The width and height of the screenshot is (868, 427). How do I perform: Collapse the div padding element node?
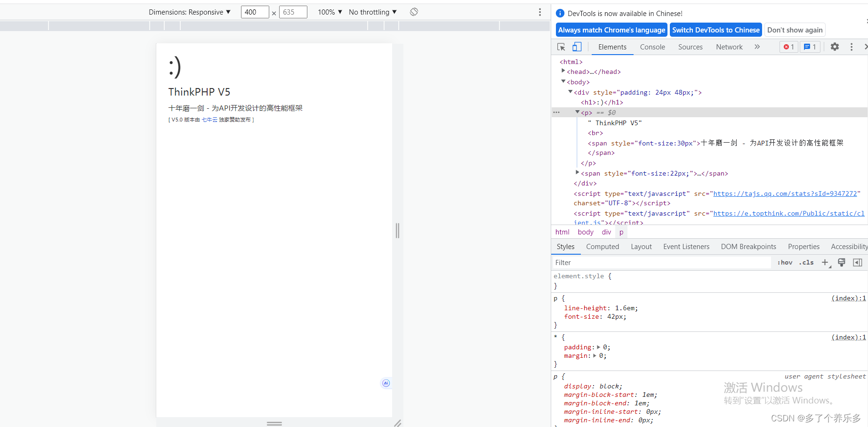click(x=570, y=92)
